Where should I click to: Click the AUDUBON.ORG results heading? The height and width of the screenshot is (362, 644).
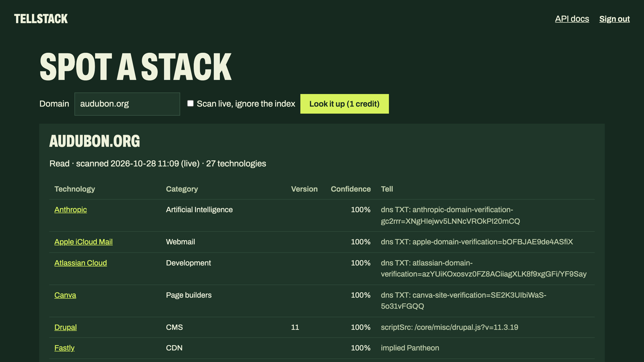tap(95, 141)
